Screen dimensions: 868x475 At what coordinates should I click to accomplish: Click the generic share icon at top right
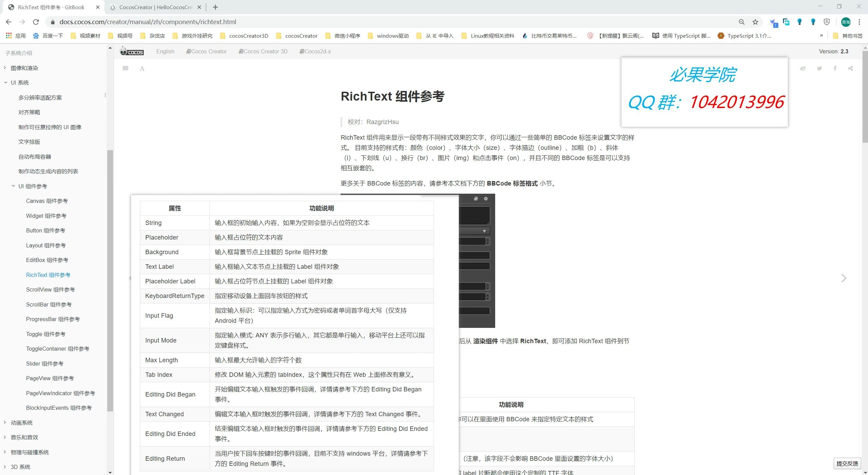[x=851, y=68]
